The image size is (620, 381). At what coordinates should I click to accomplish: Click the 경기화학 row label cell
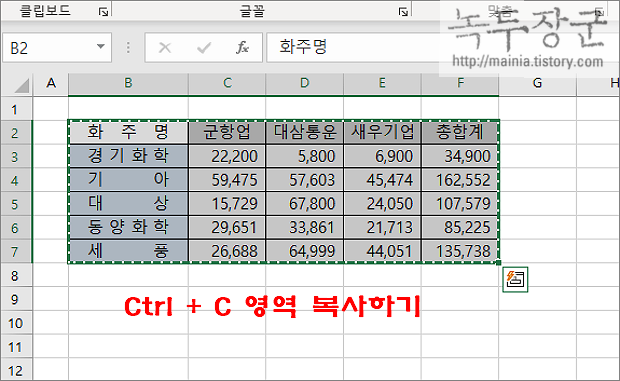coord(128,156)
